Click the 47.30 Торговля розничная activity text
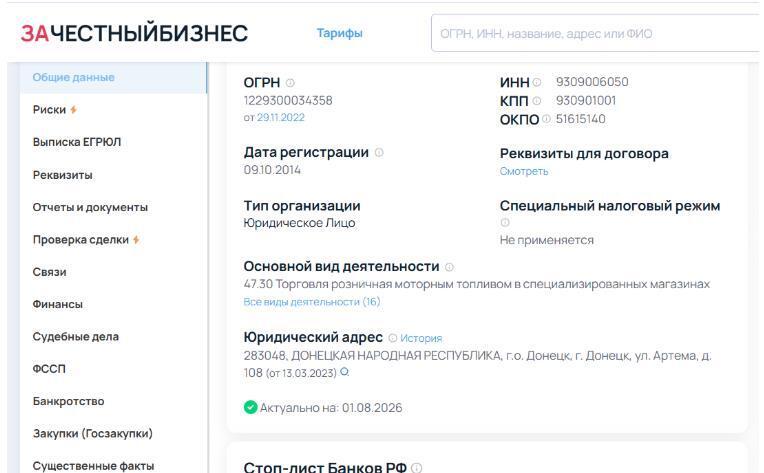Viewport: 764px width, 473px height. pyautogui.click(x=477, y=284)
